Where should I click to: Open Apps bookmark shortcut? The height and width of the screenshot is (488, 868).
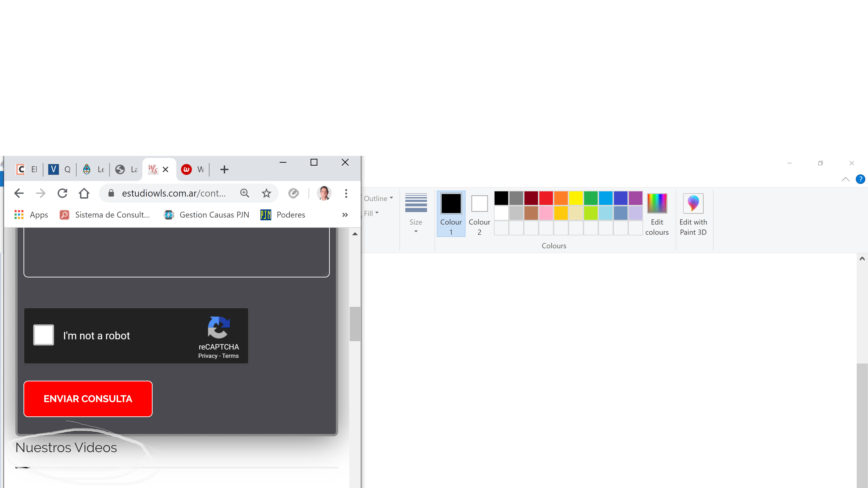coord(31,215)
